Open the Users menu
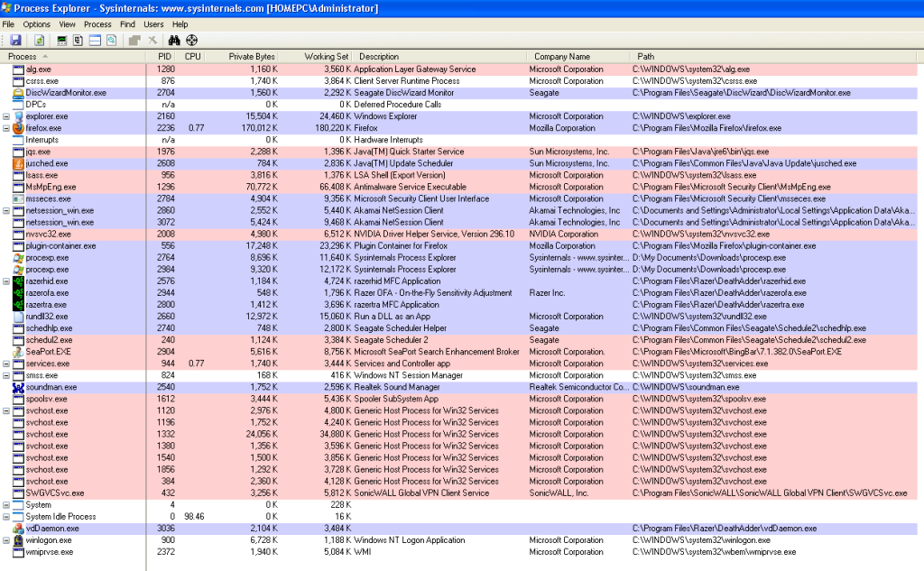Screen dimensions: 924x571 click(154, 24)
